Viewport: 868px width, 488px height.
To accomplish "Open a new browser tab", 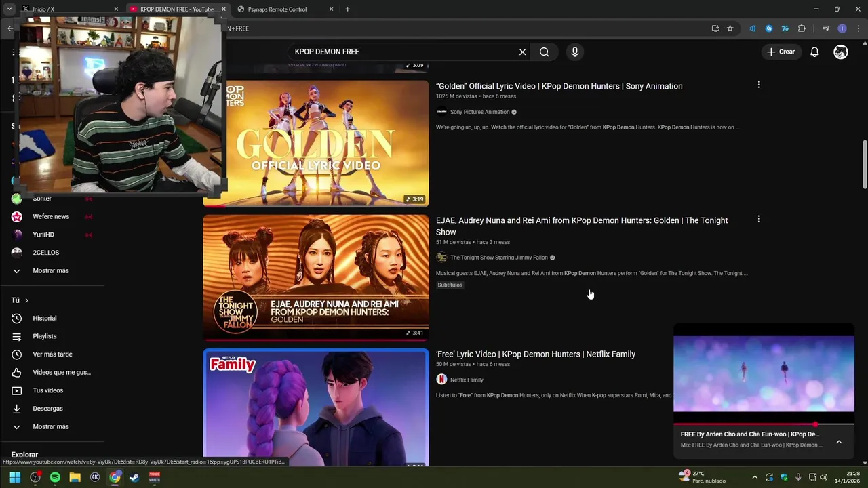I will pyautogui.click(x=347, y=9).
